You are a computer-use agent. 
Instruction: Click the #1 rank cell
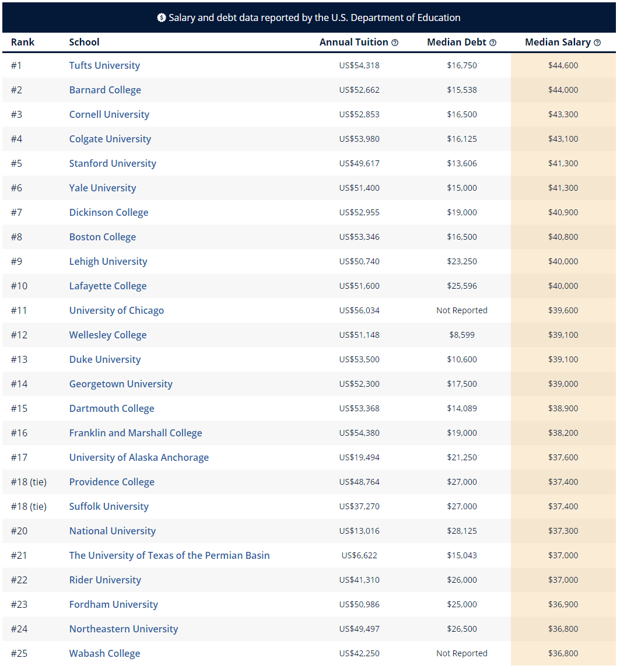click(16, 65)
